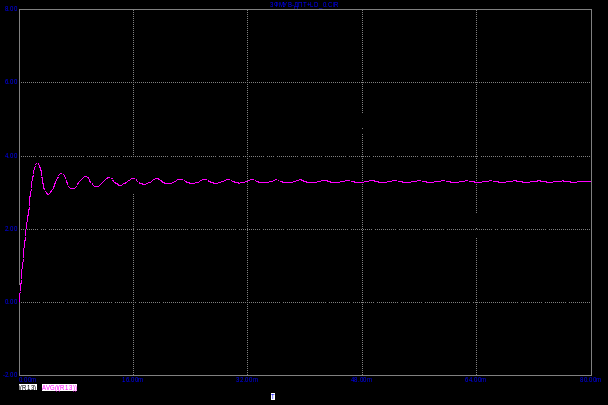The image size is (608, 405).
Task: Click the T time-axis label
Action: click(273, 396)
